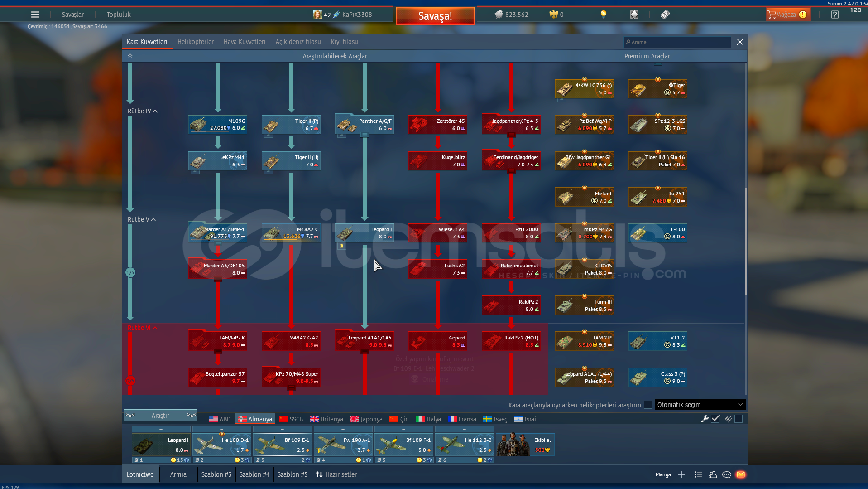Viewport: 868px width, 489px height.
Task: Click the light bulb icon
Action: click(x=603, y=15)
